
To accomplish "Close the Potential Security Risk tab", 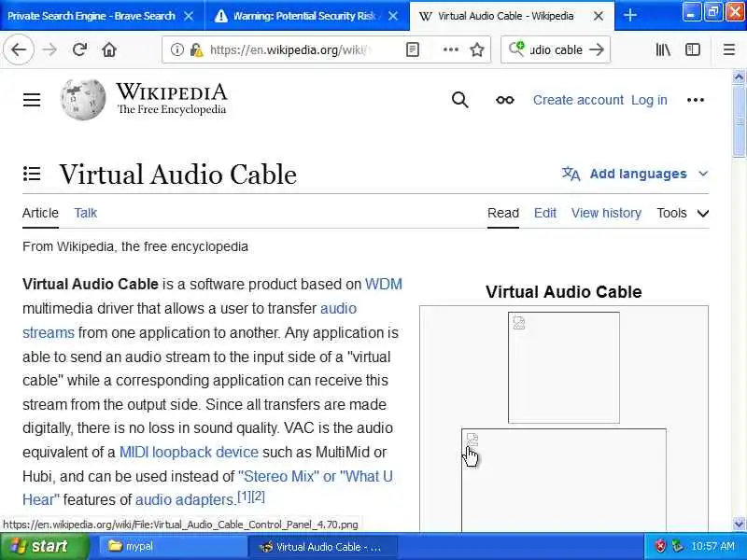I will 393,16.
